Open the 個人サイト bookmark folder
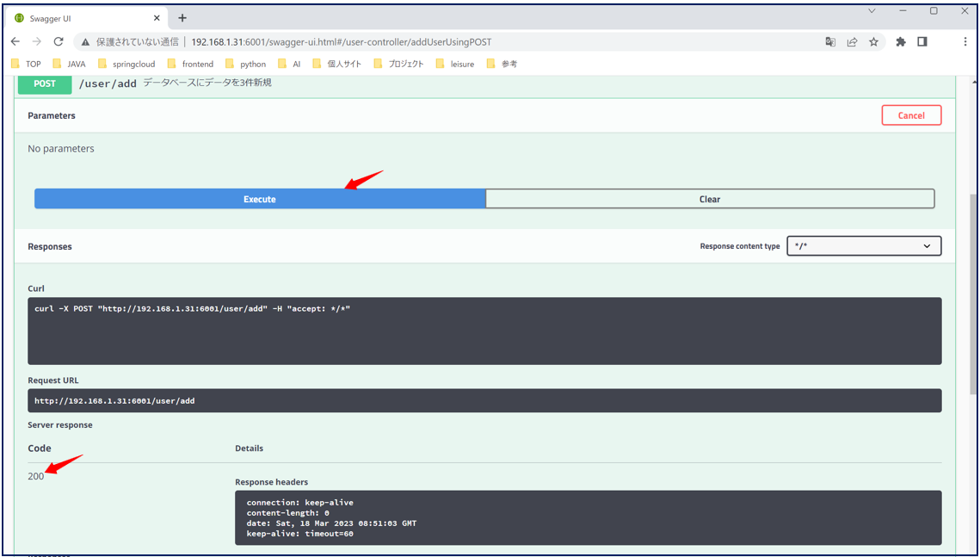 pyautogui.click(x=337, y=64)
